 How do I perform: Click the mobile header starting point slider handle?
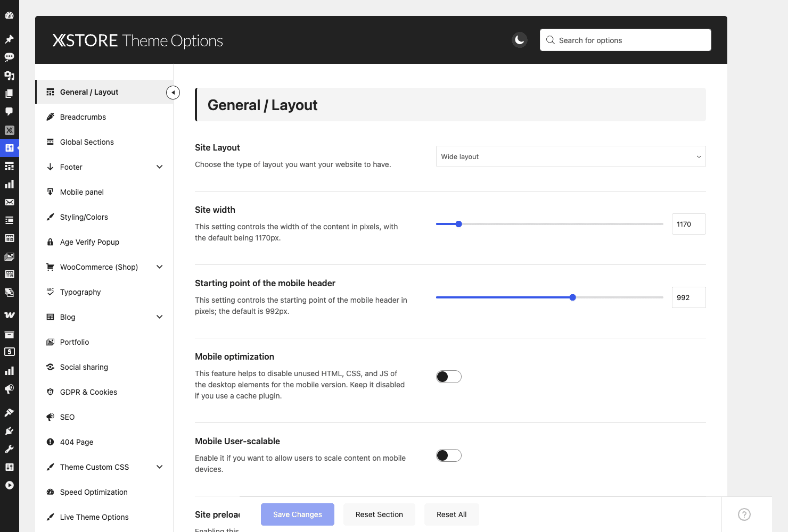point(573,297)
